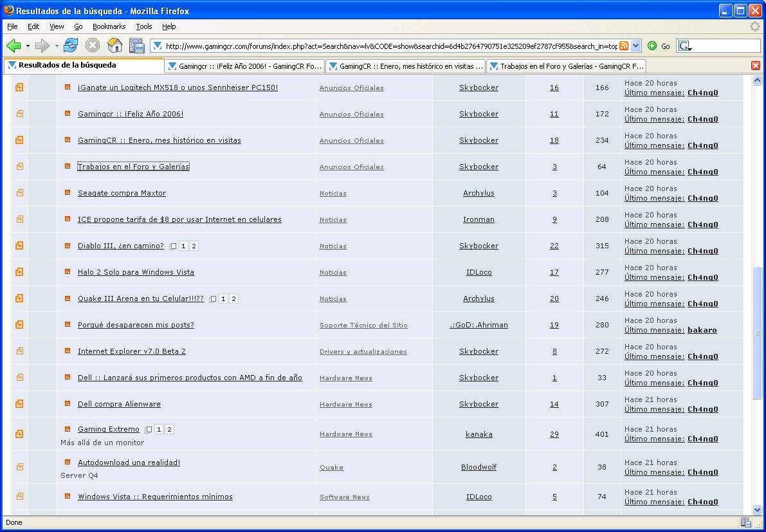Expand the Back button history arrow
This screenshot has width=766, height=532.
[x=28, y=46]
